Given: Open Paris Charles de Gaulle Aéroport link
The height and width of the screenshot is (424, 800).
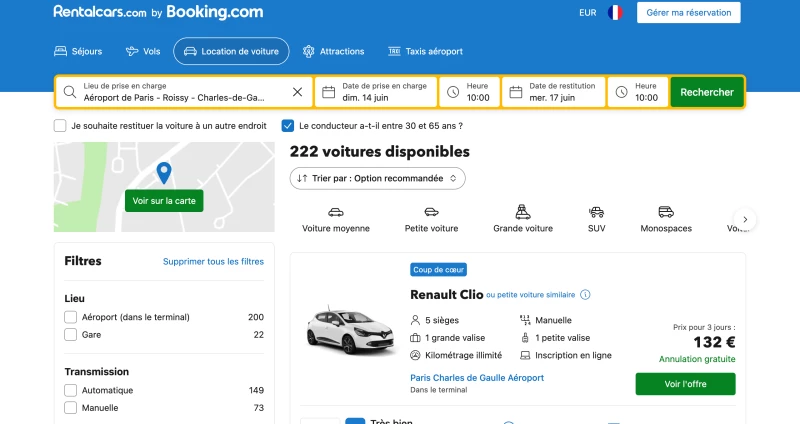Looking at the screenshot, I should [477, 378].
